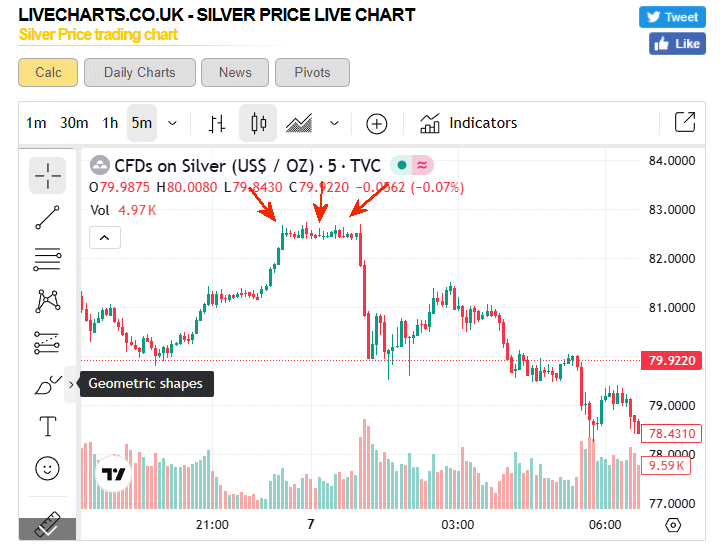The width and height of the screenshot is (724, 546).
Task: Open the Geometric shapes brush tool
Action: [48, 384]
